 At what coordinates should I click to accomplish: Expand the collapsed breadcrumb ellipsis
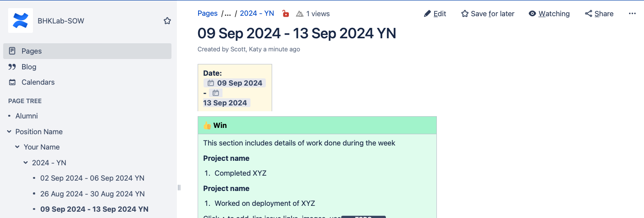[227, 14]
